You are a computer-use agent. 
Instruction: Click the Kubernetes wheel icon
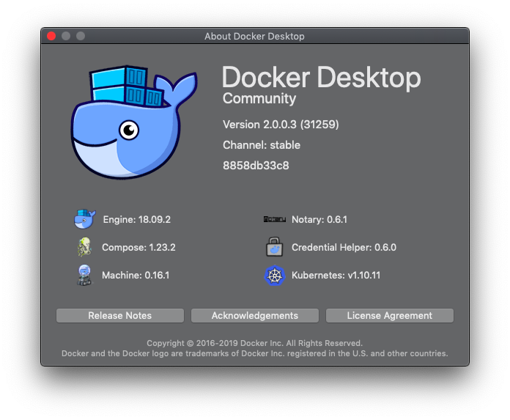(x=275, y=275)
